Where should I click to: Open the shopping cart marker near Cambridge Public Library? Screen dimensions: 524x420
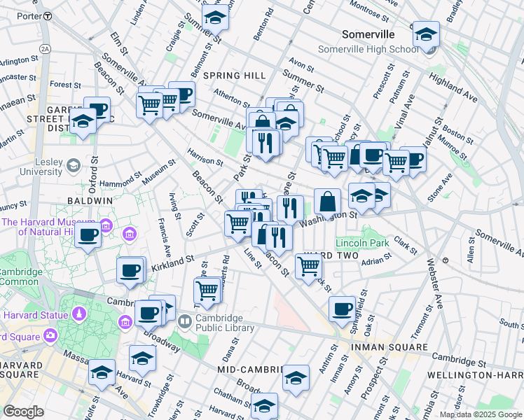[207, 291]
